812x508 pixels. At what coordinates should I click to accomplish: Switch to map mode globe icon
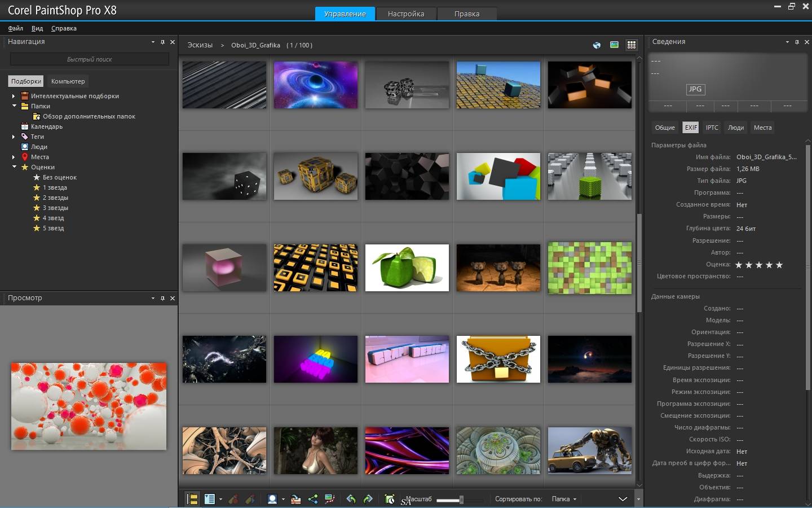597,45
